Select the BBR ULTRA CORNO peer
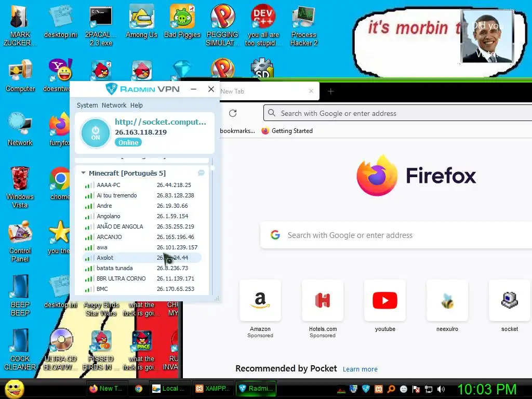Screen dimensions: 532x399 (x=142, y=278)
